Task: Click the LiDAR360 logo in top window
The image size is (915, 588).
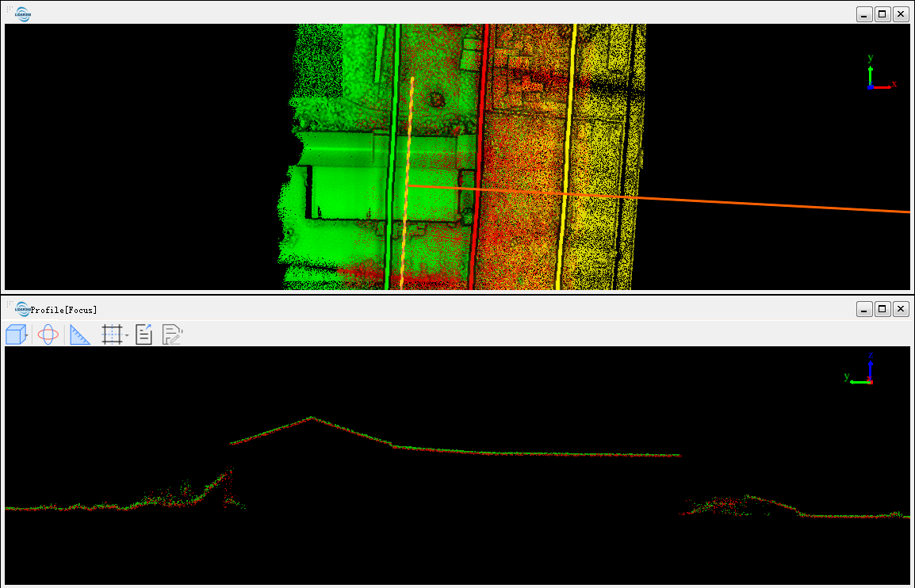Action: (x=23, y=13)
